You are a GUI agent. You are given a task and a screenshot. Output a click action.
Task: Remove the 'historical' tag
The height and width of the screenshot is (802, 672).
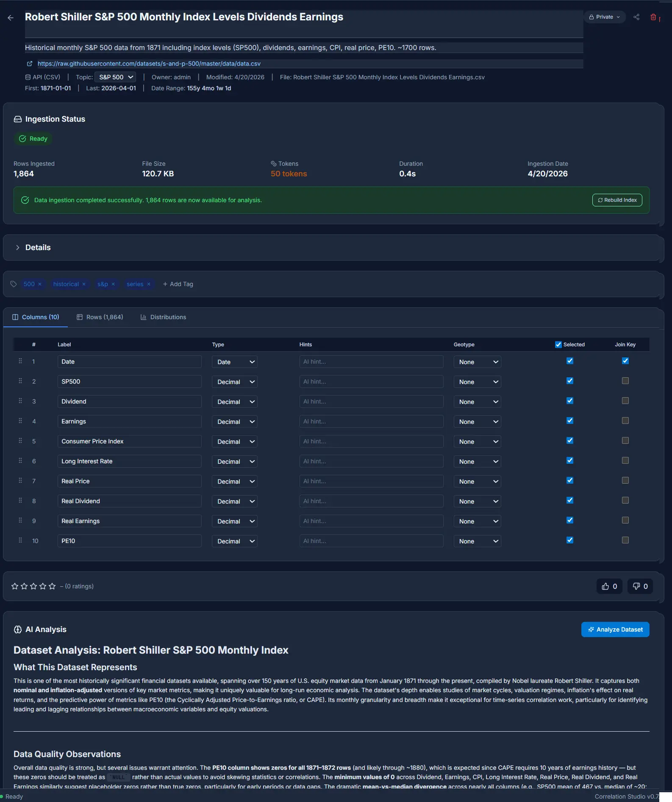click(x=84, y=284)
